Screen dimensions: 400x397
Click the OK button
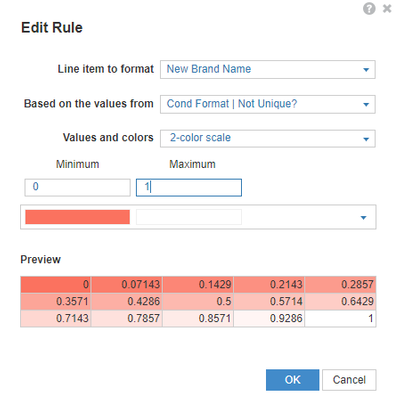click(x=292, y=380)
